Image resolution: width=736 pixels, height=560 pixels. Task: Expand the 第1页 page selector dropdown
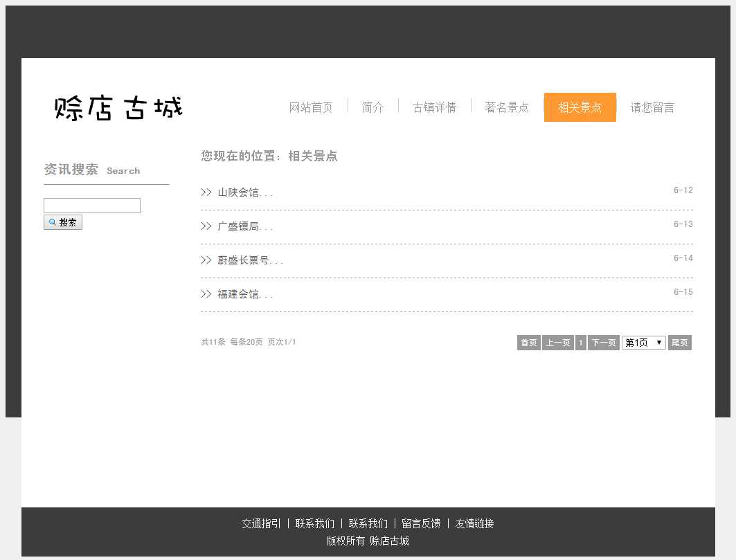click(x=643, y=343)
